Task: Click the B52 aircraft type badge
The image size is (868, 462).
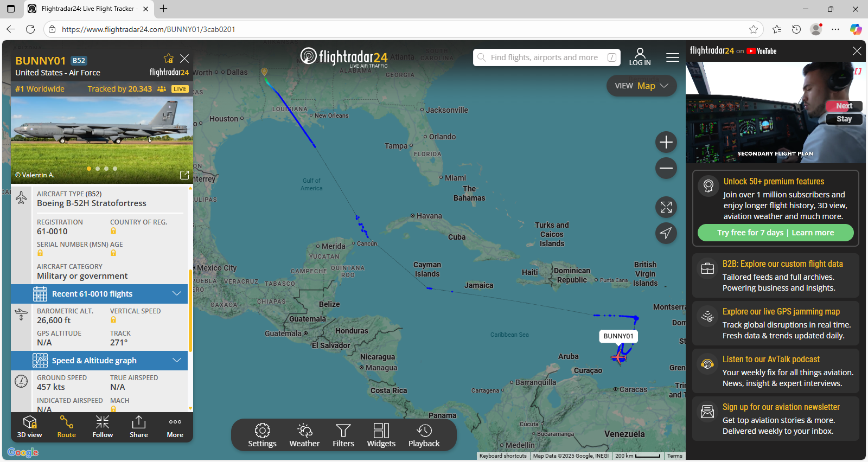Action: (79, 61)
